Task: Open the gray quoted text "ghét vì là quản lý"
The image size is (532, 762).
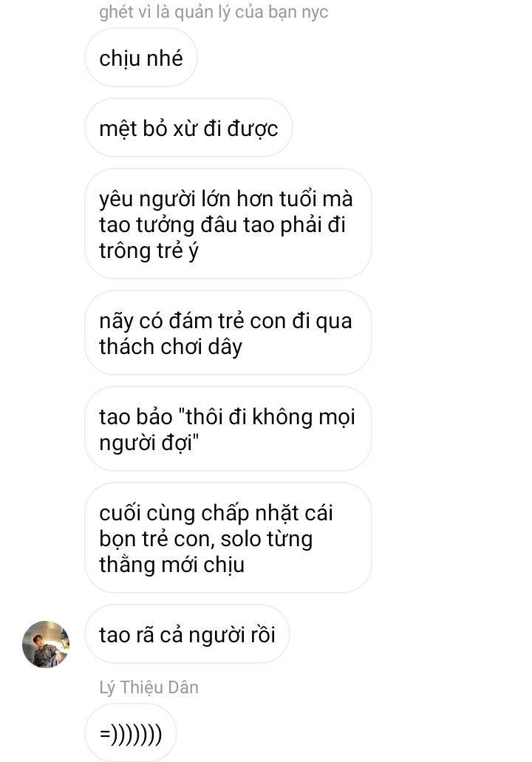Action: coord(214,11)
